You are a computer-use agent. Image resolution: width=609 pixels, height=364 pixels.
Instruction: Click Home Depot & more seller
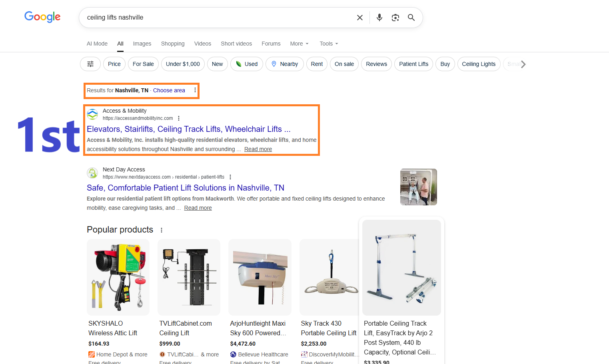tap(118, 354)
